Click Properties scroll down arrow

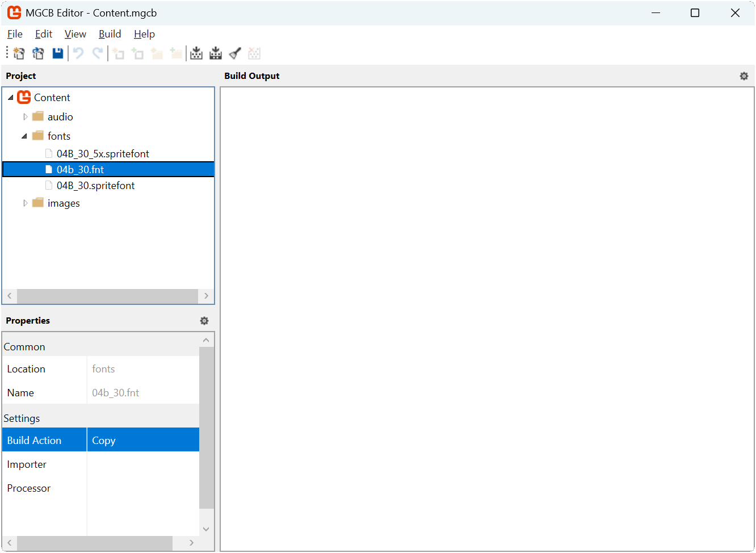[206, 529]
